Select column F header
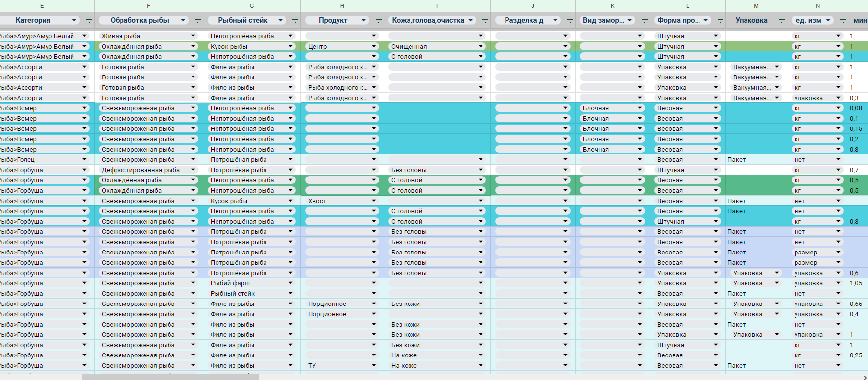Screen dimensions: 868x380 tap(148, 6)
